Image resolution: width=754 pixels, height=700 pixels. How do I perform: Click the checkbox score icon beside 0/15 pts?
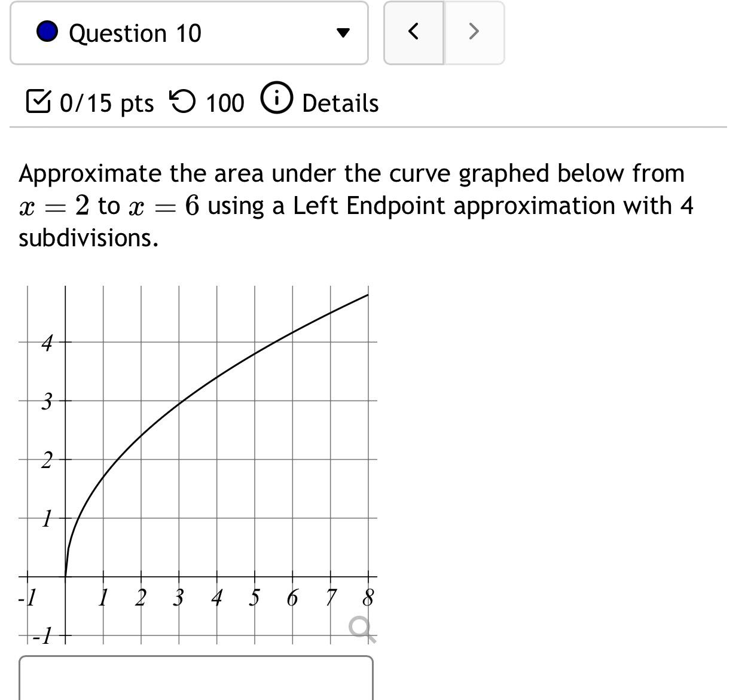pos(39,102)
